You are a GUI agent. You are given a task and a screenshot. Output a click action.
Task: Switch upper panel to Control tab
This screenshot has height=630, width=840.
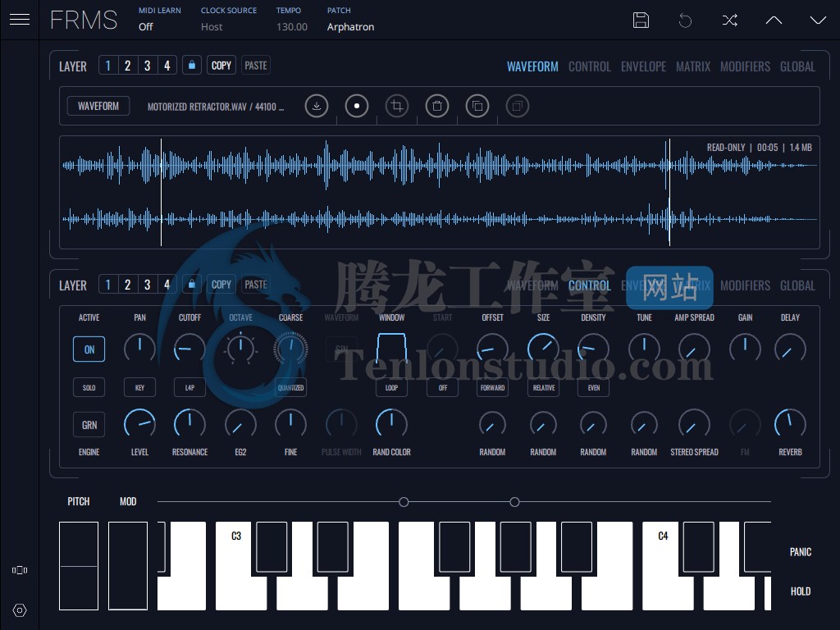pos(589,66)
